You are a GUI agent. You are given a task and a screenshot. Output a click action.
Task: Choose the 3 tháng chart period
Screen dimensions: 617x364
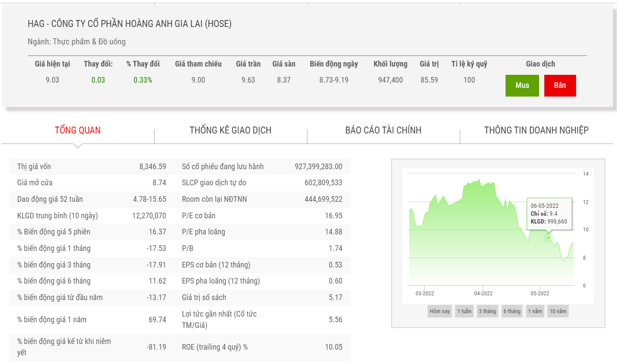pyautogui.click(x=487, y=311)
